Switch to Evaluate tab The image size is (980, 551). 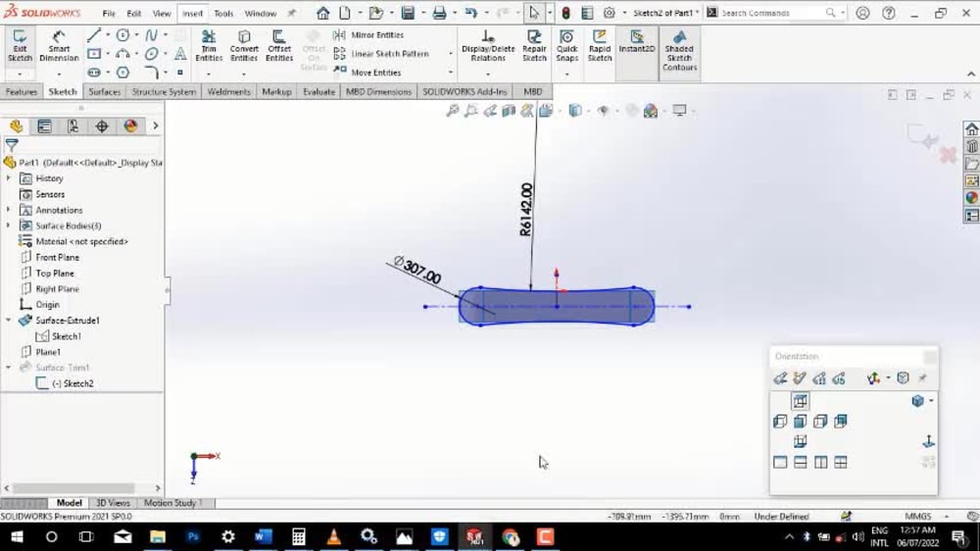pyautogui.click(x=318, y=92)
